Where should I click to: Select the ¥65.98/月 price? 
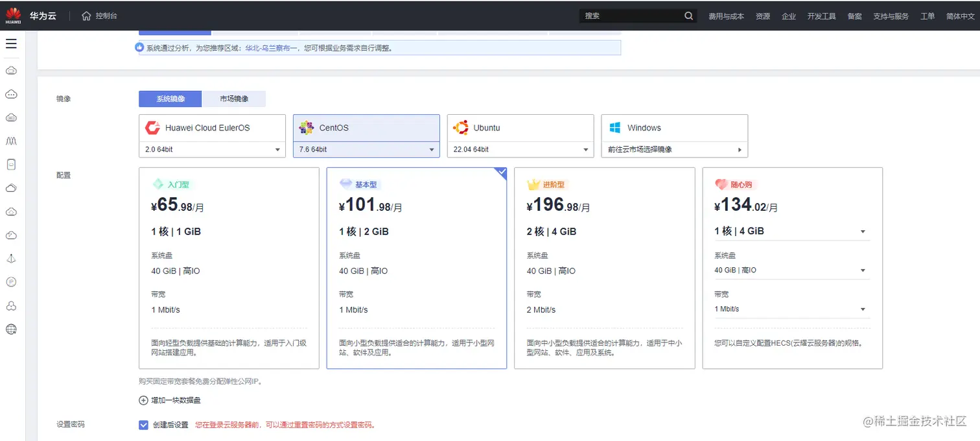(177, 206)
